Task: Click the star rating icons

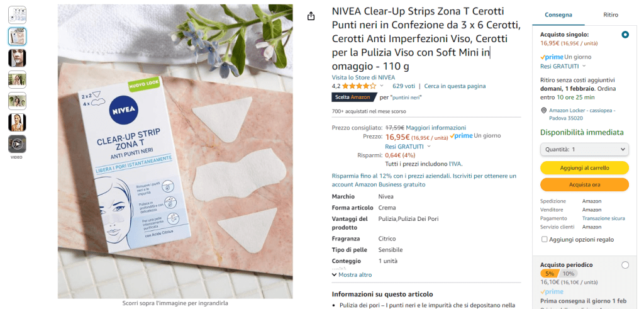Action: click(359, 86)
